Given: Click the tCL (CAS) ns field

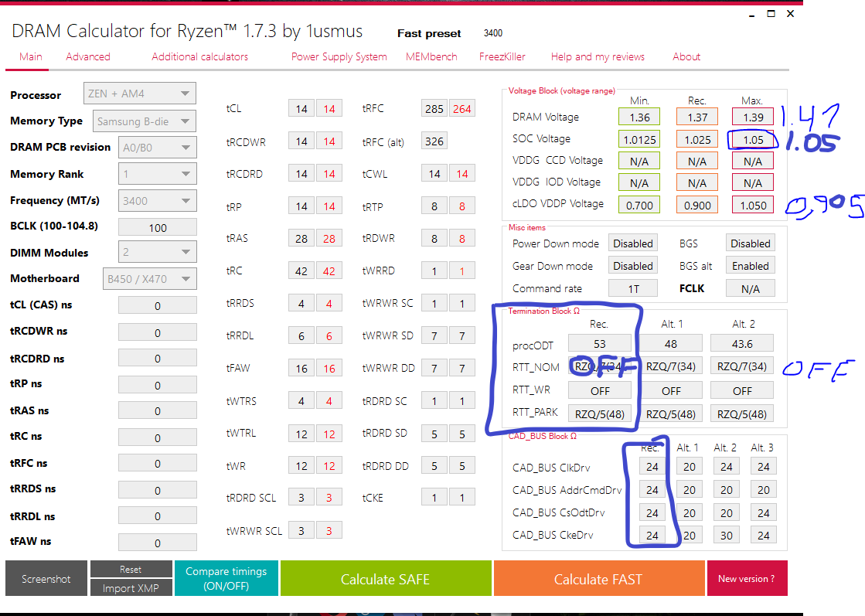Looking at the screenshot, I should [157, 305].
